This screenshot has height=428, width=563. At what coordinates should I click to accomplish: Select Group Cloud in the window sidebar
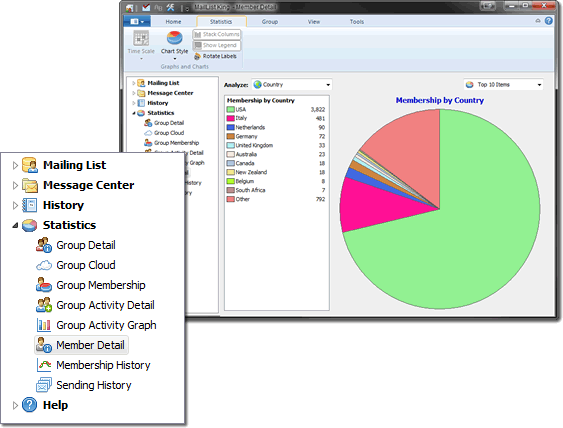(x=169, y=133)
